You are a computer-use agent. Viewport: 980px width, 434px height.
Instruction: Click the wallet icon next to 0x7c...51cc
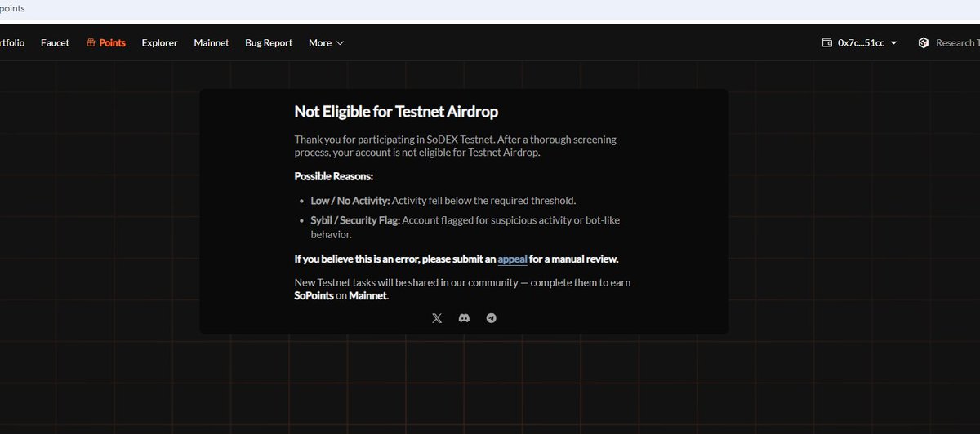[827, 42]
